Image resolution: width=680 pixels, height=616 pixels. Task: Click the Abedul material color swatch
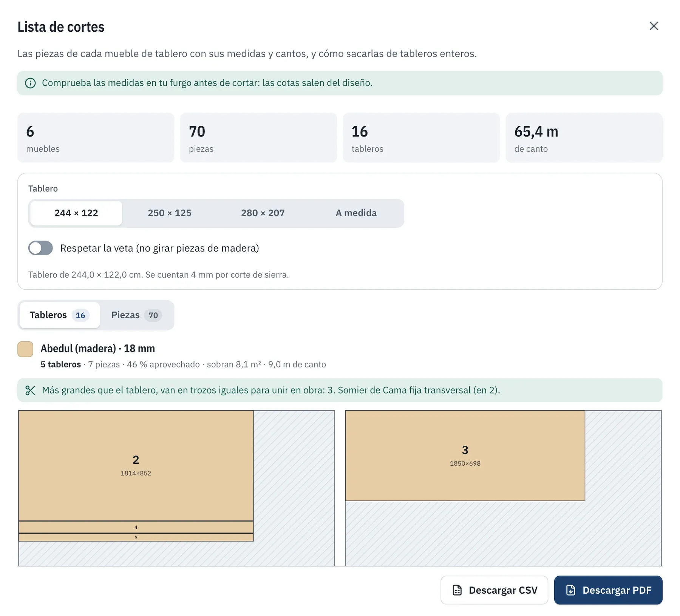(25, 349)
